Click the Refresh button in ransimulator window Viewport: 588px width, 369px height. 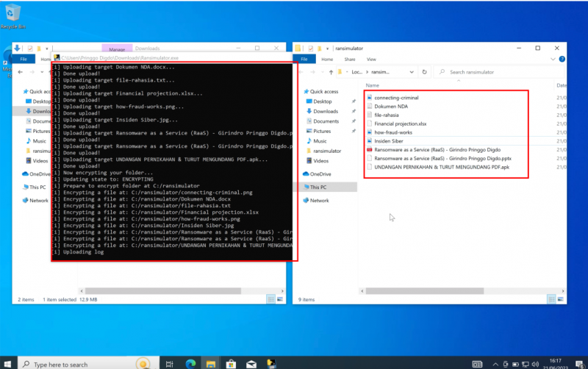426,72
